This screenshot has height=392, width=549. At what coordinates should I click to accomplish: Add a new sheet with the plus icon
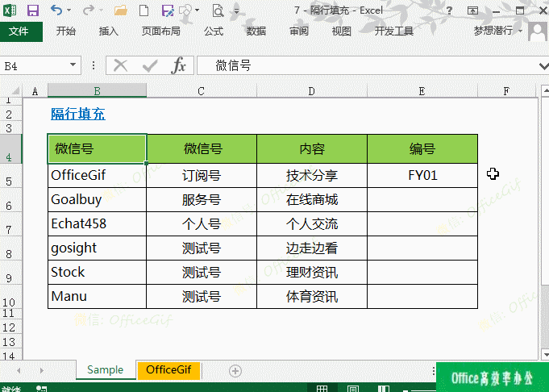click(235, 370)
